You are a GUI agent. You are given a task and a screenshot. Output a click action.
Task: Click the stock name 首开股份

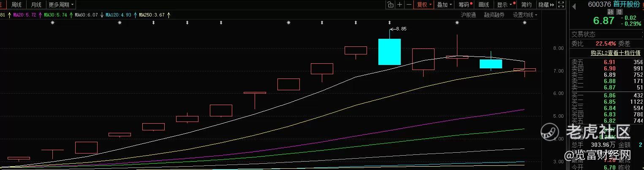[x=627, y=4]
